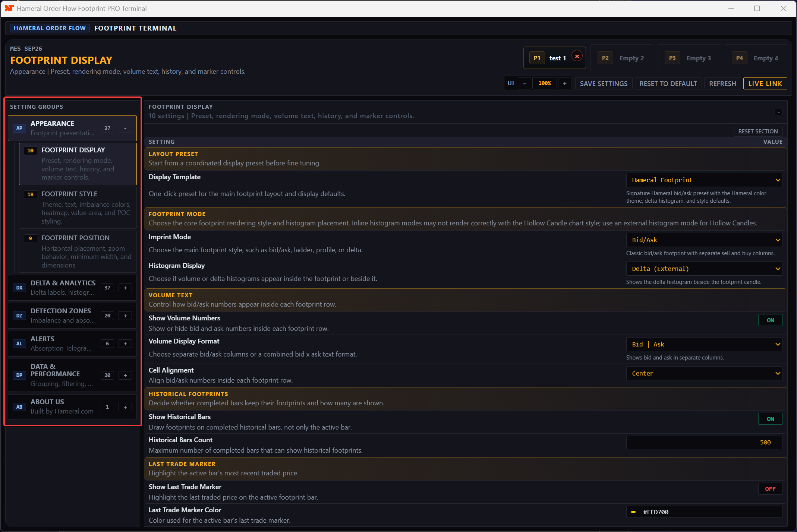Open the Imprint Mode dropdown
The width and height of the screenshot is (797, 532).
(x=704, y=240)
